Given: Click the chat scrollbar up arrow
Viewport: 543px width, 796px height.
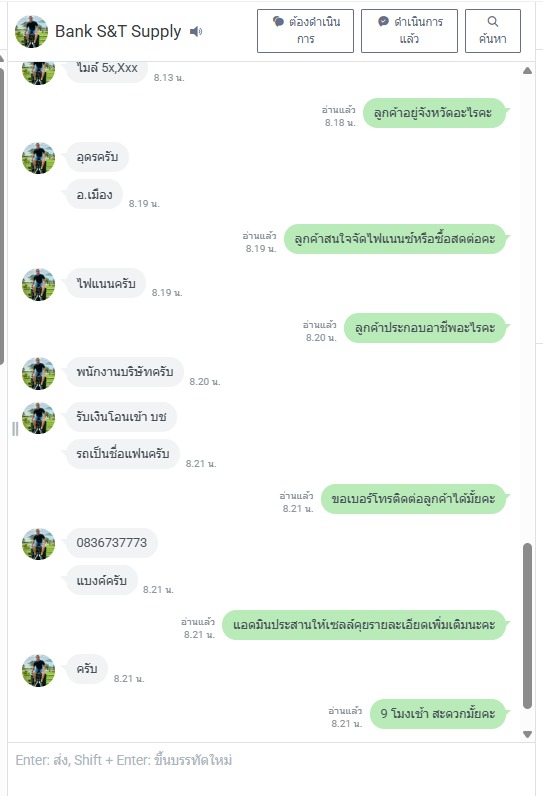Looking at the screenshot, I should (527, 71).
